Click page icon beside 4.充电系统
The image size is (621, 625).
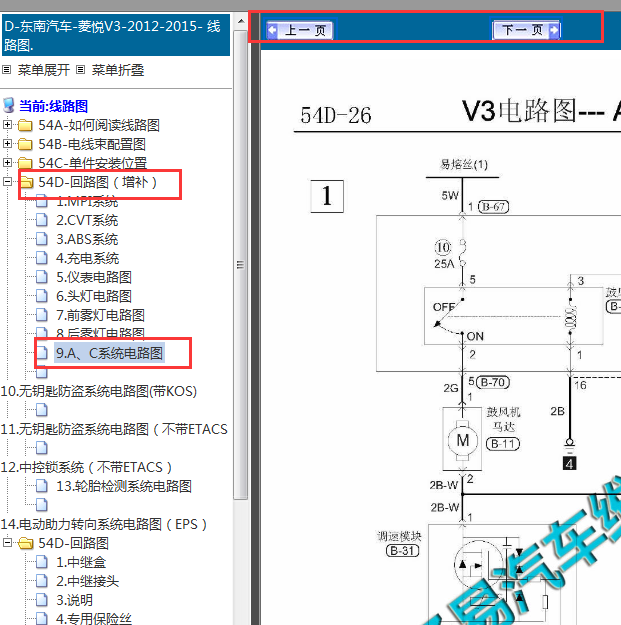42,258
